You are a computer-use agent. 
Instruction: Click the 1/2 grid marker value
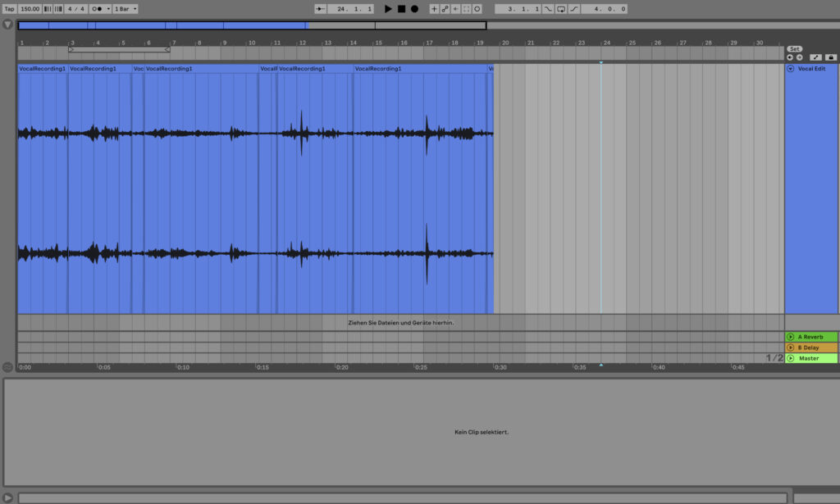(x=774, y=358)
